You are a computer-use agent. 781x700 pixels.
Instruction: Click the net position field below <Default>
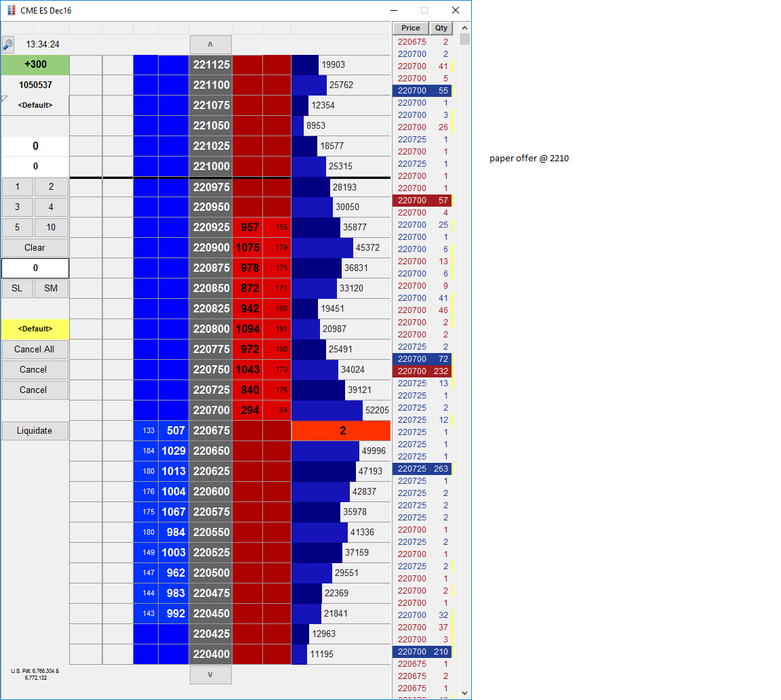coord(35,146)
